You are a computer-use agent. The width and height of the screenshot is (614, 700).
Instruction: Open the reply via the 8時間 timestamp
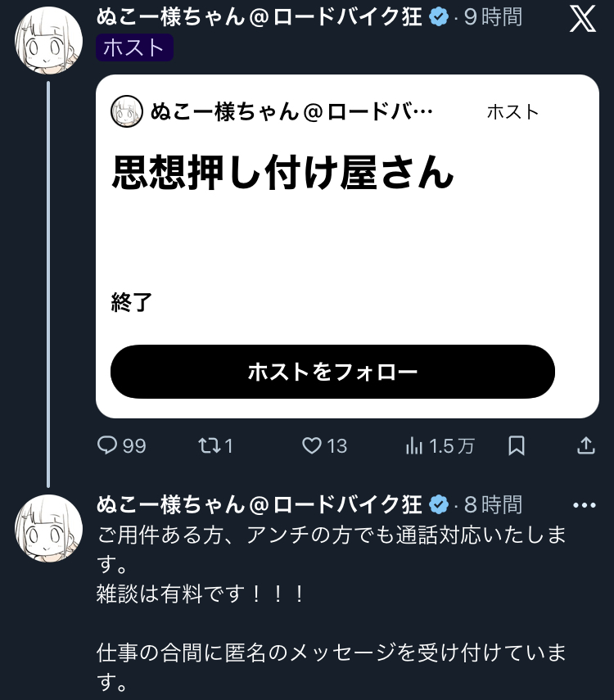(x=493, y=504)
